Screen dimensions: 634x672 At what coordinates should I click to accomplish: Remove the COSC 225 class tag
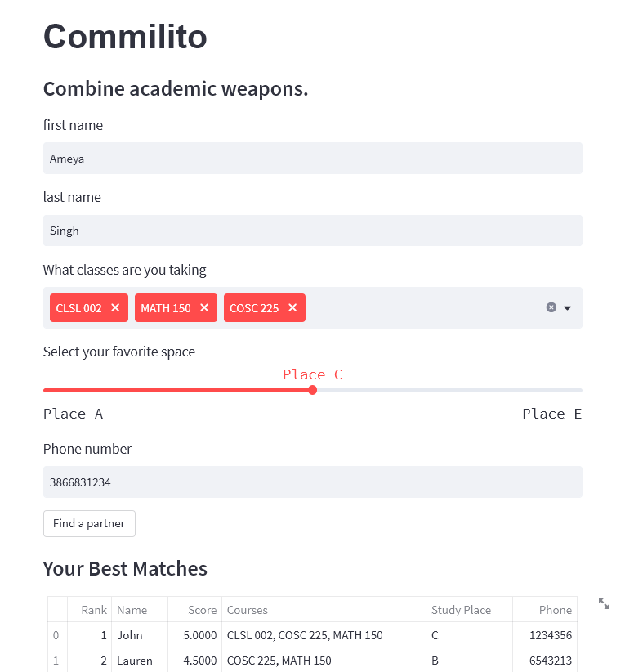coord(292,308)
